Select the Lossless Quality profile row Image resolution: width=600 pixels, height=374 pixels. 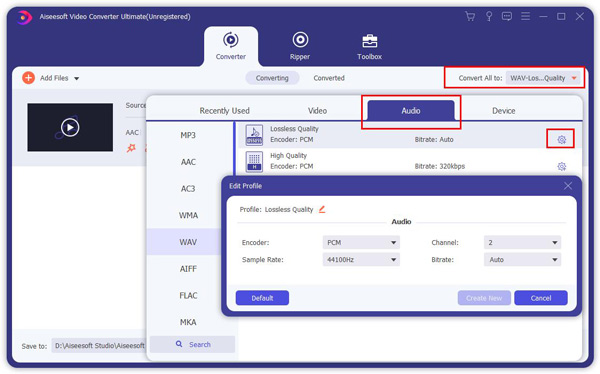tap(409, 135)
